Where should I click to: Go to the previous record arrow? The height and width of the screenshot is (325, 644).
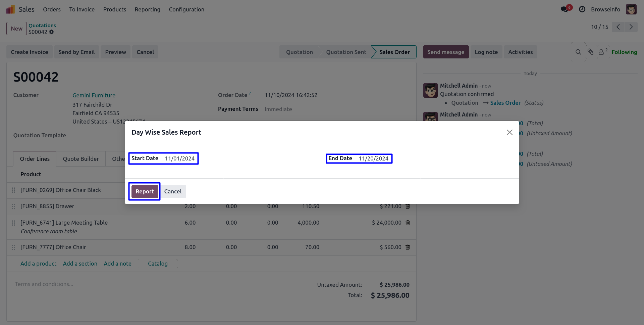pos(618,27)
